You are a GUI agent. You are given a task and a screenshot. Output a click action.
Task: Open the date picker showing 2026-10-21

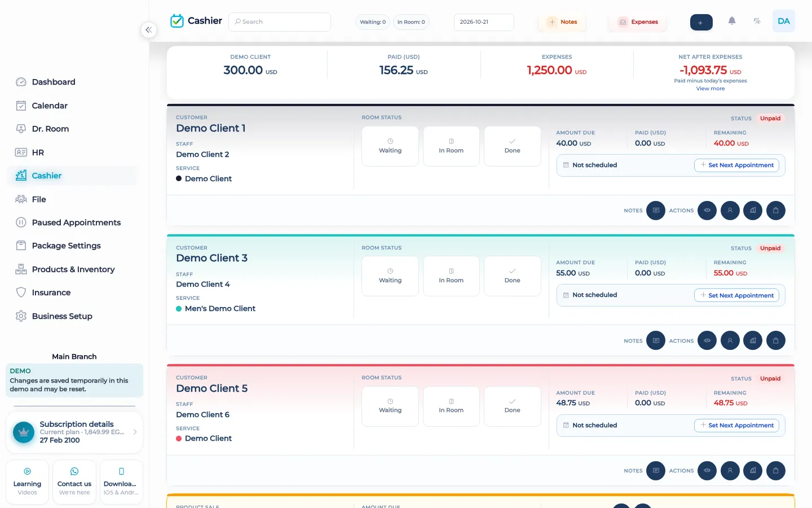coord(484,22)
